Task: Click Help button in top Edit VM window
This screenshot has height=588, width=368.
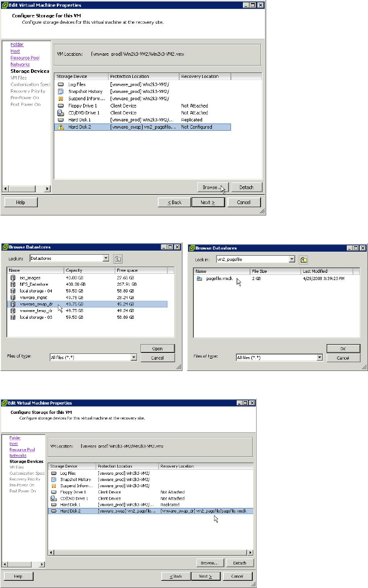Action: tap(21, 202)
